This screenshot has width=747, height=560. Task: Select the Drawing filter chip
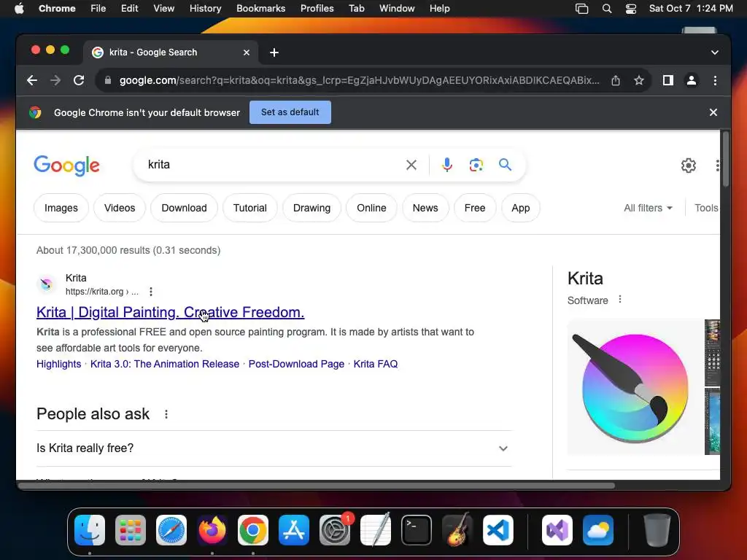click(311, 208)
